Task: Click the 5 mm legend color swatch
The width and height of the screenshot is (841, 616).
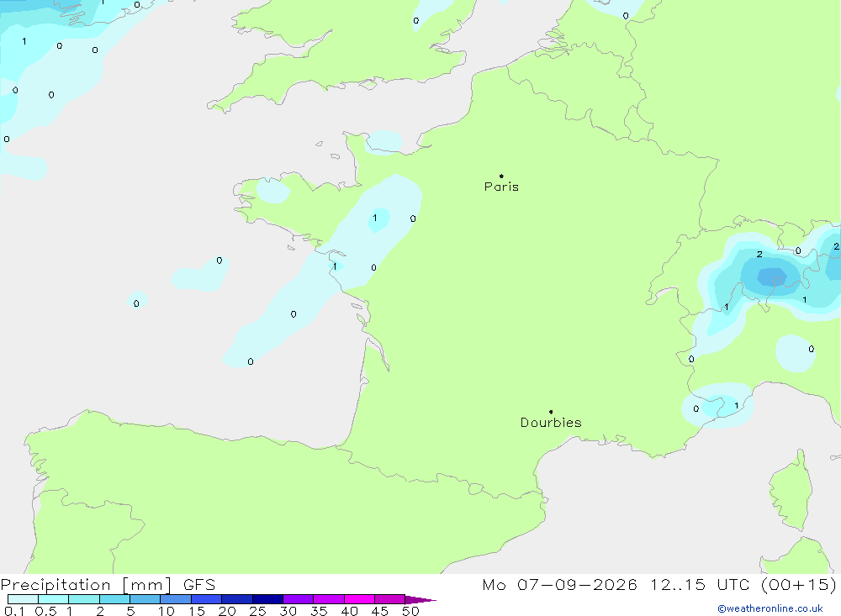Action: tap(145, 599)
